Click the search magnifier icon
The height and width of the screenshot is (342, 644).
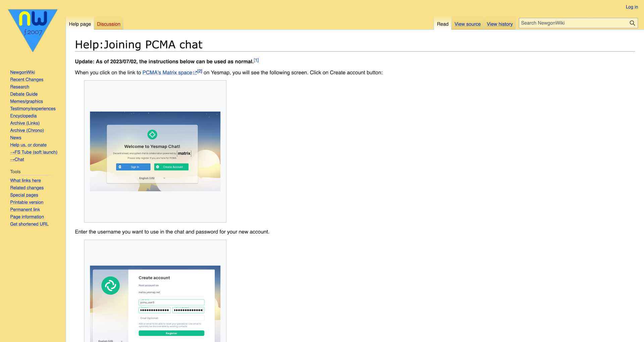[632, 23]
